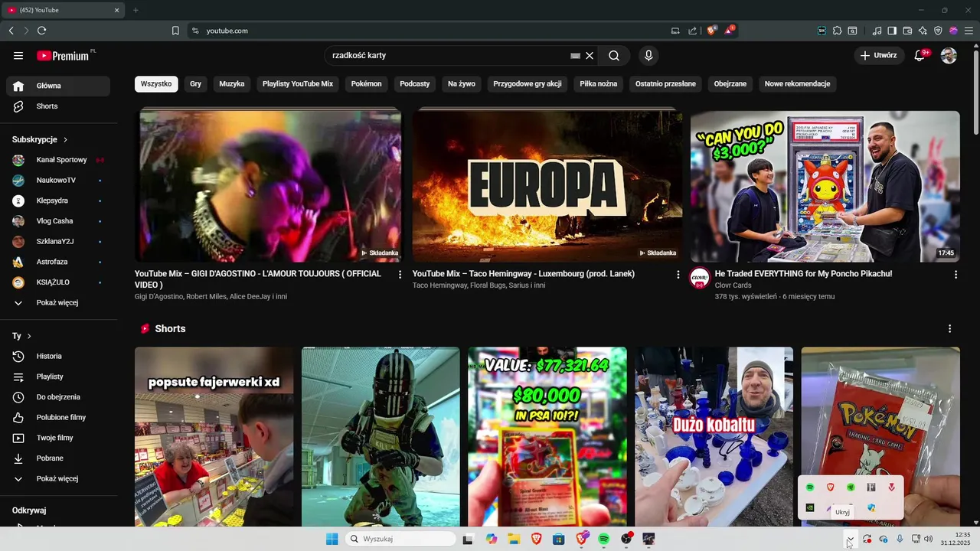Expand the Ty section arrow
The width and height of the screenshot is (980, 551).
(x=29, y=336)
